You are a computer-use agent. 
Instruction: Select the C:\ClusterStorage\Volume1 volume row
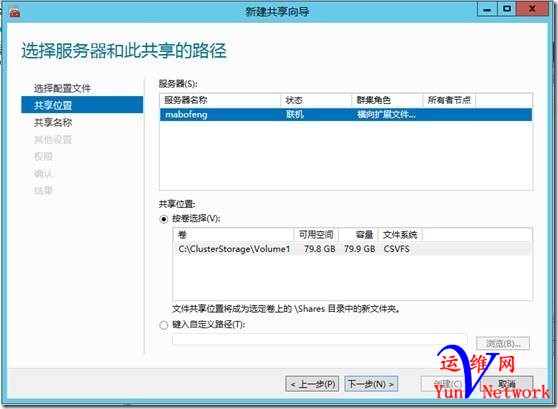[353, 249]
